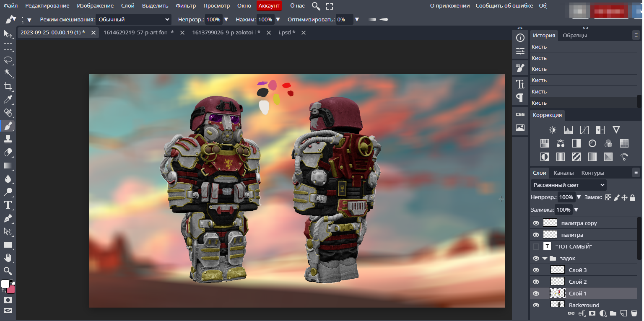Hide the 'задок' folder
The image size is (644, 321).
coord(536,258)
